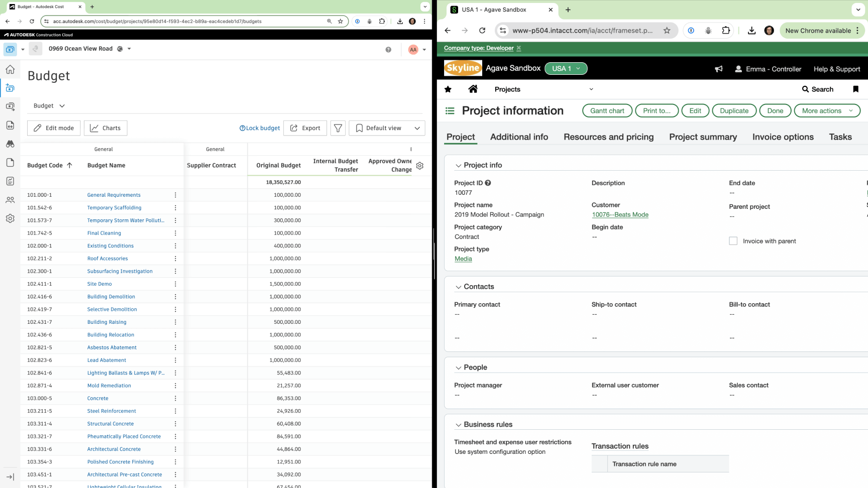Screen dimensions: 868x488
Task: Open the Intacct announcements megaphone icon
Action: 719,69
